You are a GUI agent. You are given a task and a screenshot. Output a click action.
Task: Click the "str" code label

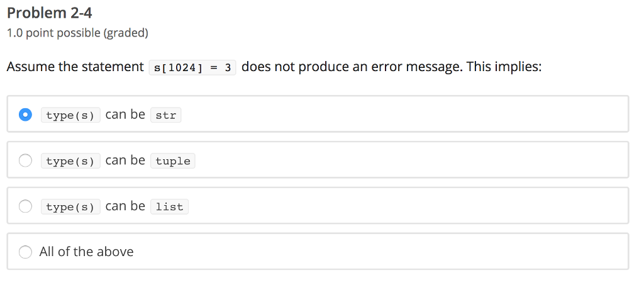165,116
